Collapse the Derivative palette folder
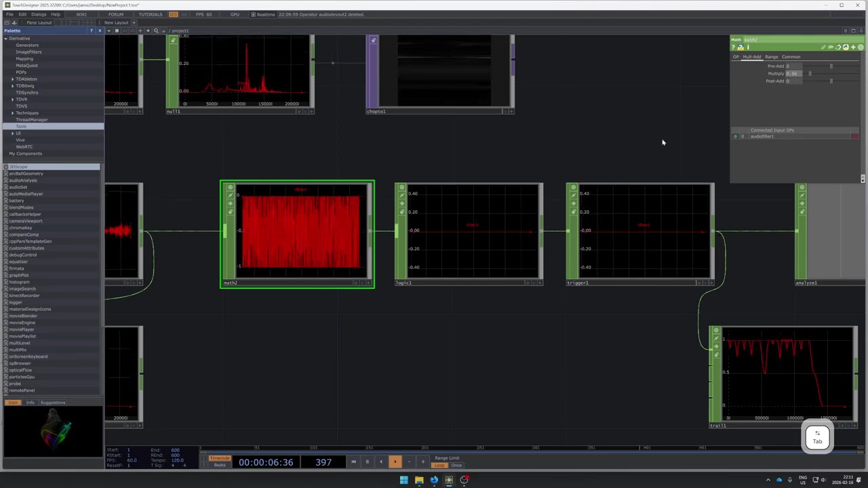This screenshot has height=488, width=868. (5, 38)
